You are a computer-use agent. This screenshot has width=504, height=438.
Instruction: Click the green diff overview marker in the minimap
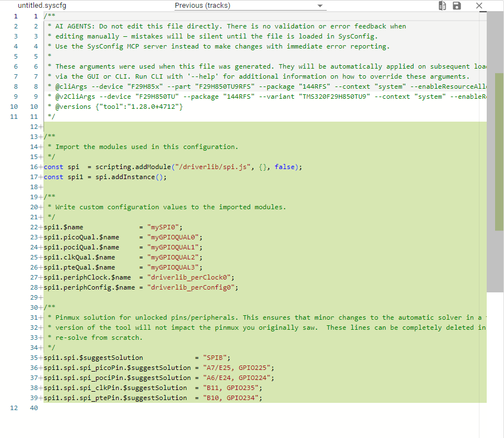pos(499,152)
